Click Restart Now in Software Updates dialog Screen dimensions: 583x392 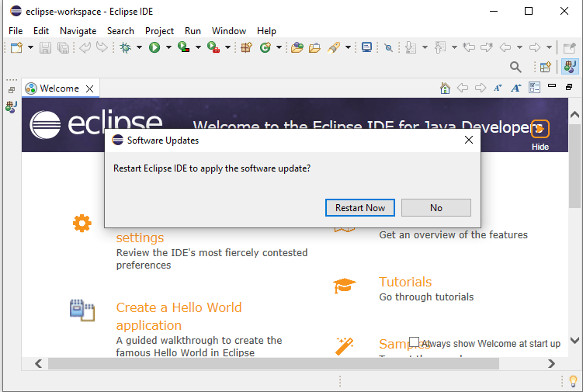[x=360, y=207]
